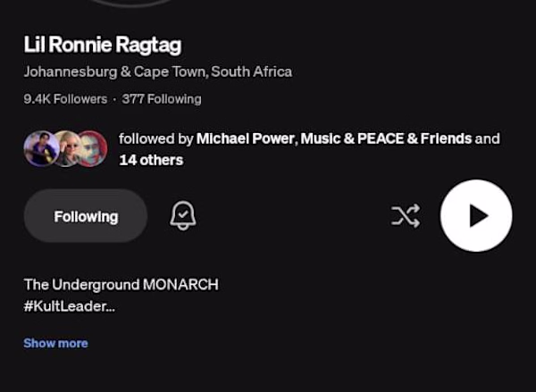
Task: Enable shuffle playback
Action: pyautogui.click(x=406, y=216)
